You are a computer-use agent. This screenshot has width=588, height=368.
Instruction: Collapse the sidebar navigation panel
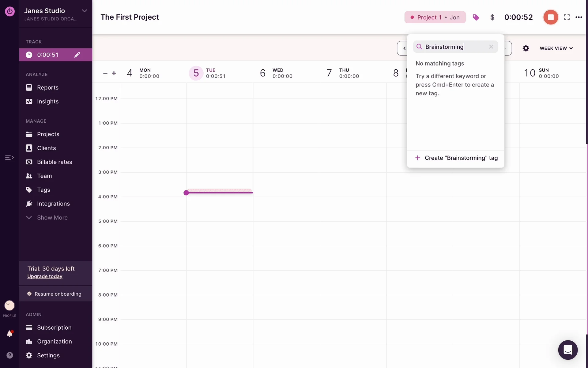point(9,157)
